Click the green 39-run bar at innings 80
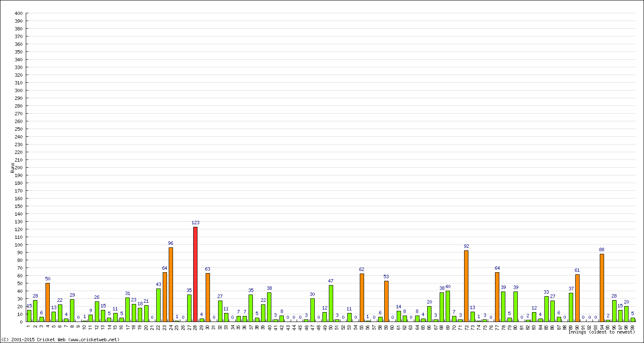This screenshot has width=644, height=343. coord(516,307)
